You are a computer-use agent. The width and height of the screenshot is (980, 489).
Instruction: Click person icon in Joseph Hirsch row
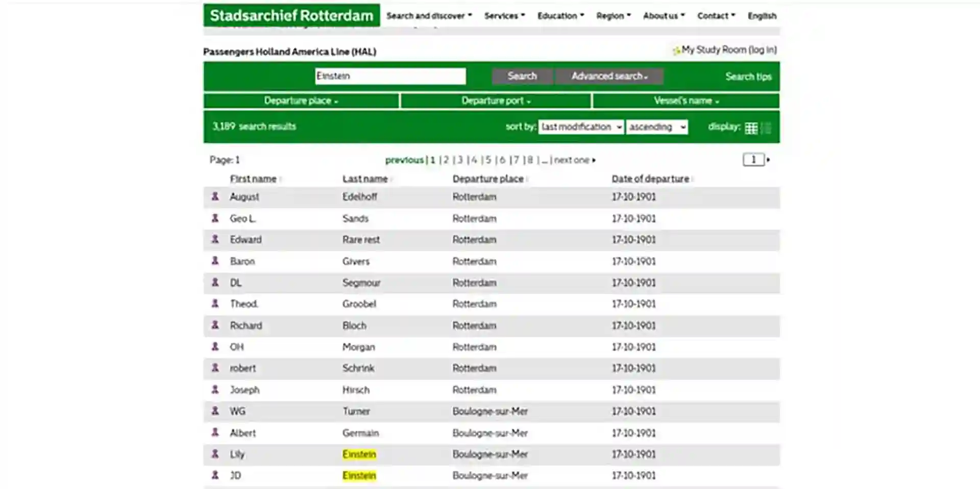pos(215,389)
